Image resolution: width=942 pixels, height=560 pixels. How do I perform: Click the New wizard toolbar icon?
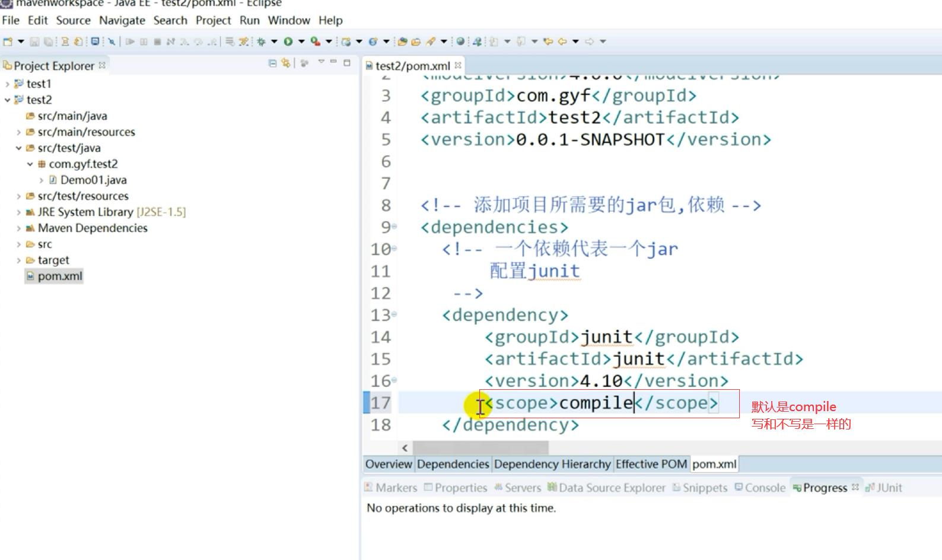[x=8, y=42]
